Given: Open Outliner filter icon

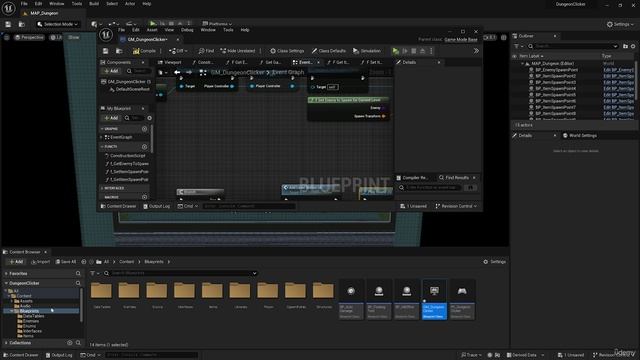Looking at the screenshot, I should pos(518,46).
